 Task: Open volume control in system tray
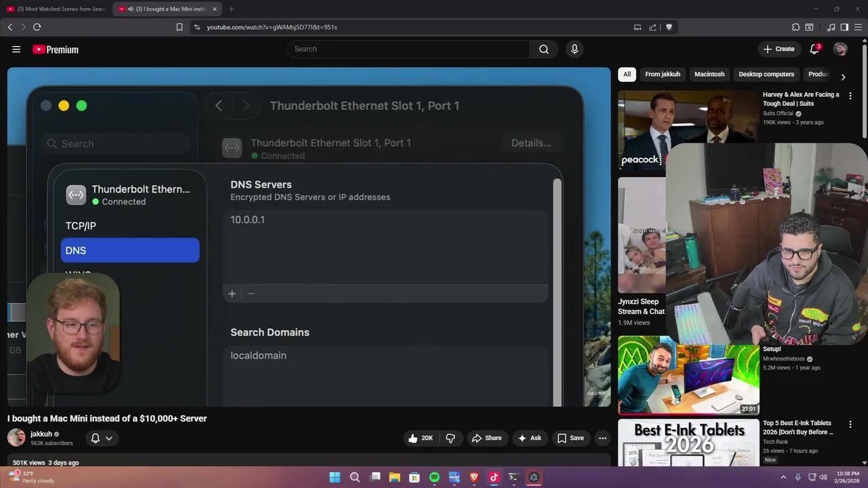(823, 477)
